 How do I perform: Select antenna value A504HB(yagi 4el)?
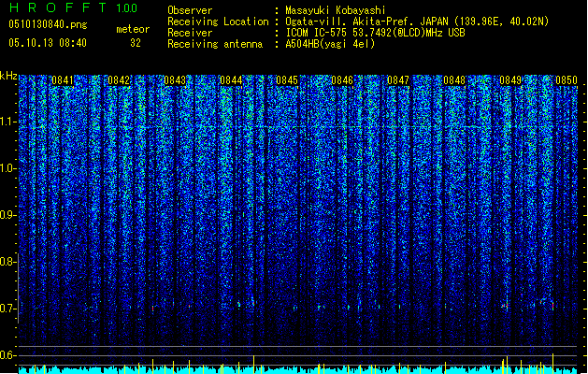point(330,44)
